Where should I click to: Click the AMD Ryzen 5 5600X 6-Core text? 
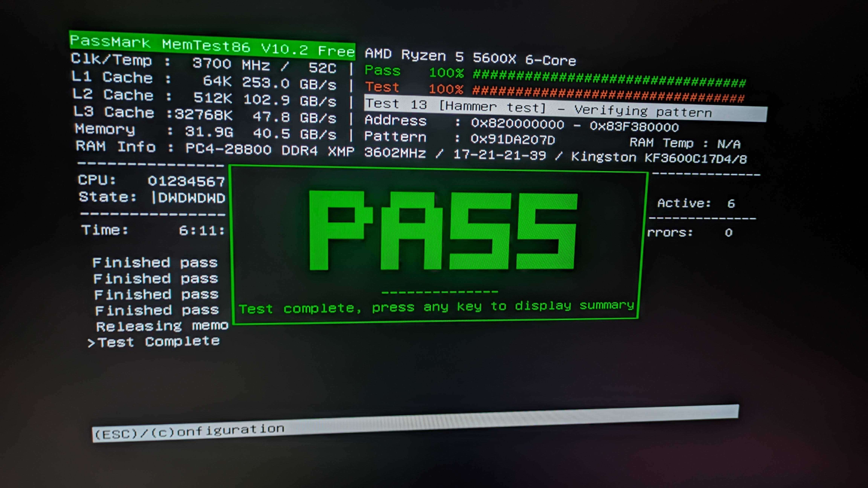(x=470, y=57)
